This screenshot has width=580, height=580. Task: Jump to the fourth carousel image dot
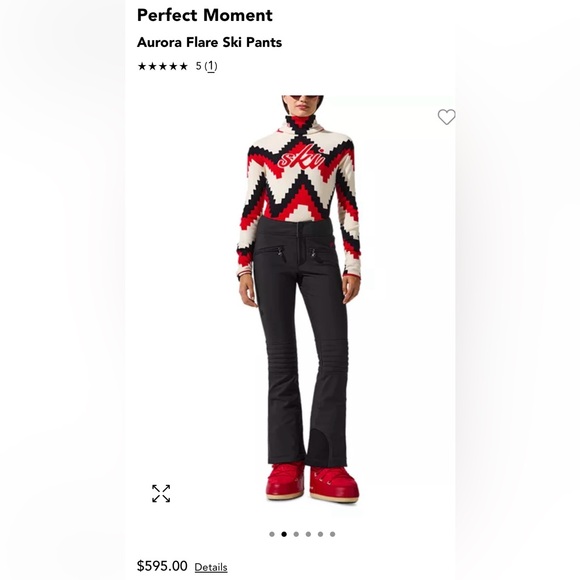click(x=308, y=534)
